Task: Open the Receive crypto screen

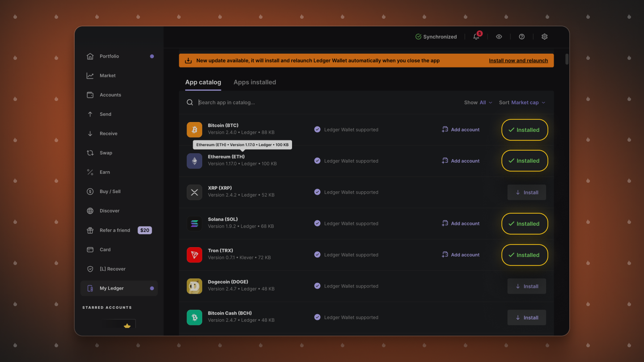Action: 107,133
